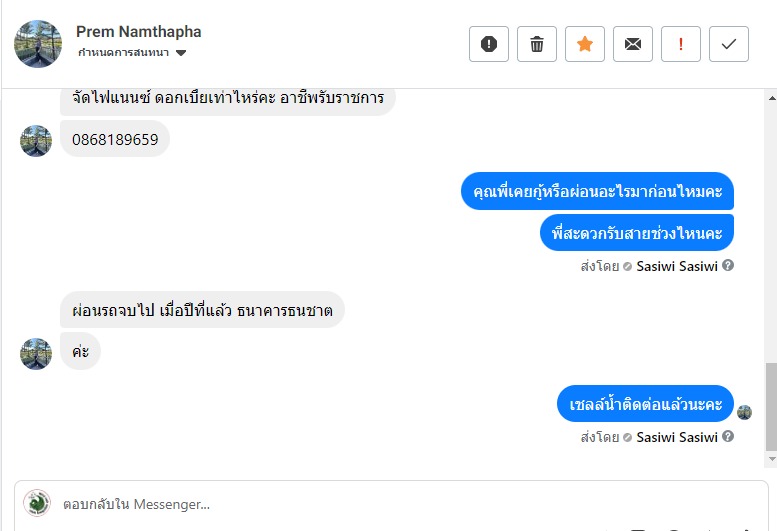Image resolution: width=777 pixels, height=531 pixels.
Task: Click the phone number 0868189659 message
Action: click(115, 140)
